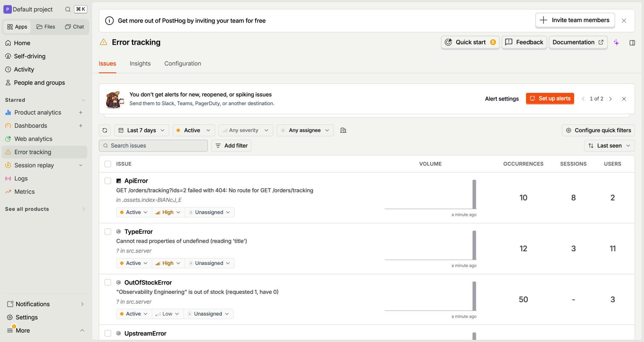Select the Chat tab in sidebar
Screen dimensions: 644x342
(x=75, y=27)
